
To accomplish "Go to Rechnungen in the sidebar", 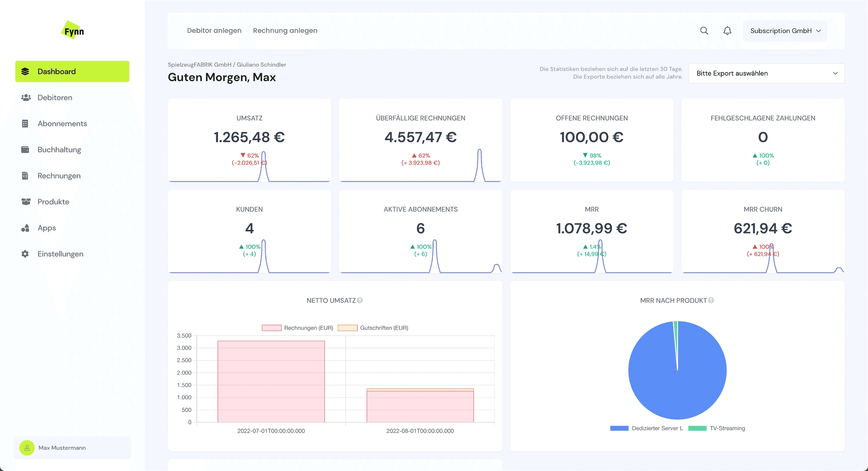I will pos(59,176).
